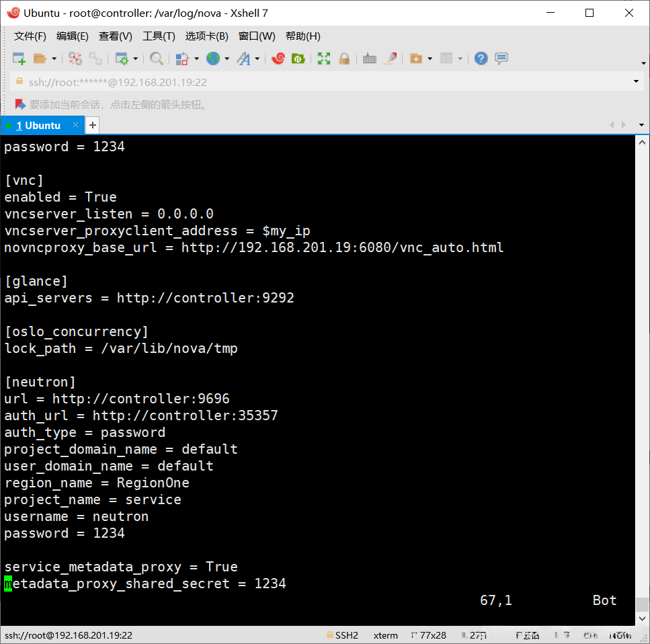Click the terminal scrollbar thumb
This screenshot has width=650, height=644.
(x=642, y=604)
